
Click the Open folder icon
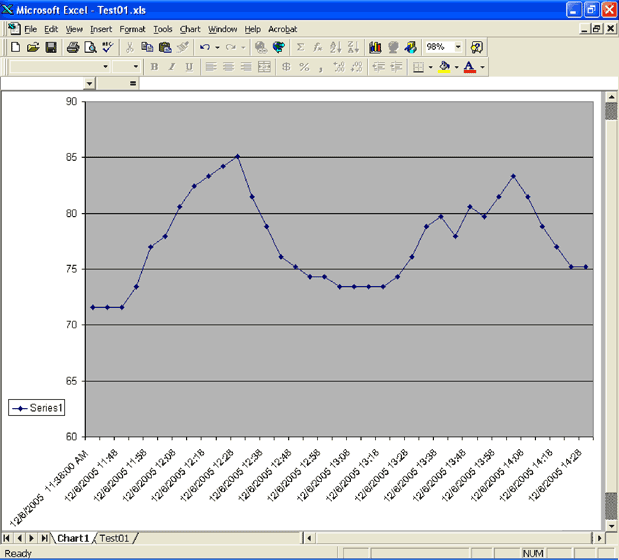coord(33,47)
